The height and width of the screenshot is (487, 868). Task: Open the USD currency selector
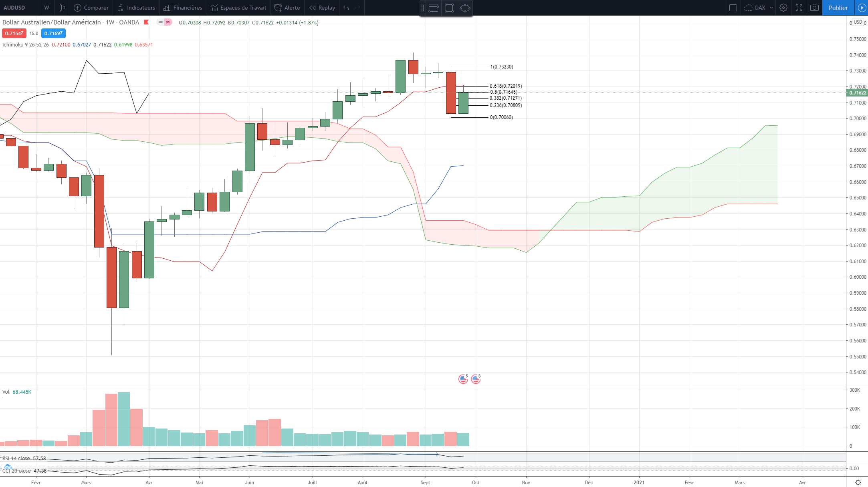tap(858, 22)
